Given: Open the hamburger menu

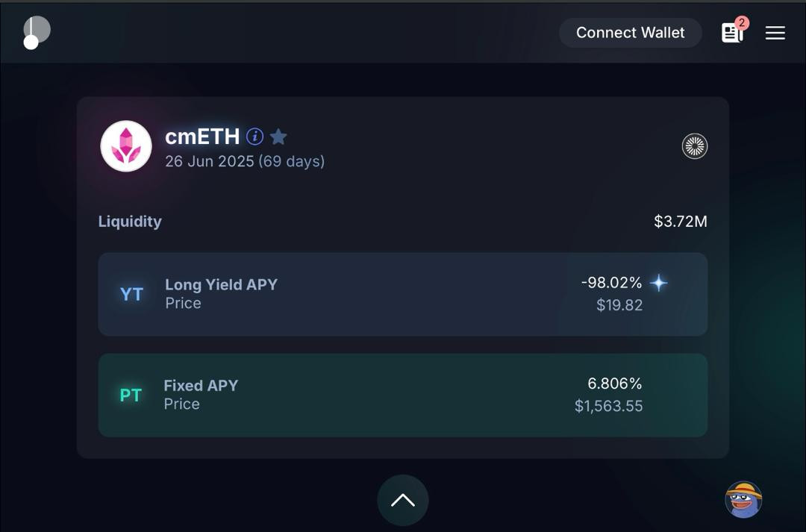Looking at the screenshot, I should coord(775,33).
